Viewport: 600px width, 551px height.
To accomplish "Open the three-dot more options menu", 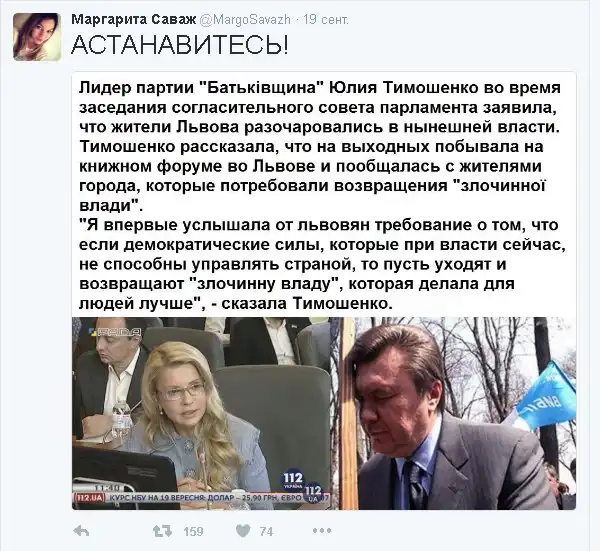I will pyautogui.click(x=322, y=531).
